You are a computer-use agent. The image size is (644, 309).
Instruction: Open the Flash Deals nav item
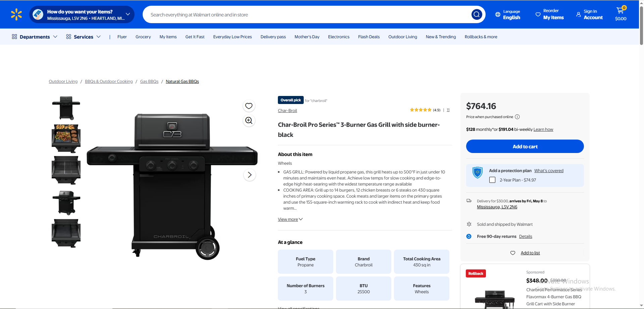tap(369, 37)
